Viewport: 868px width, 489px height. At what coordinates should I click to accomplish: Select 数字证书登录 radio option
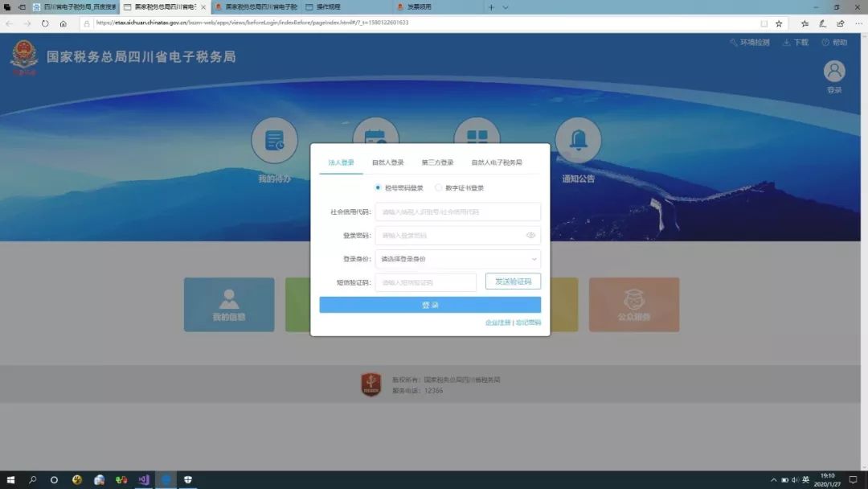point(438,187)
